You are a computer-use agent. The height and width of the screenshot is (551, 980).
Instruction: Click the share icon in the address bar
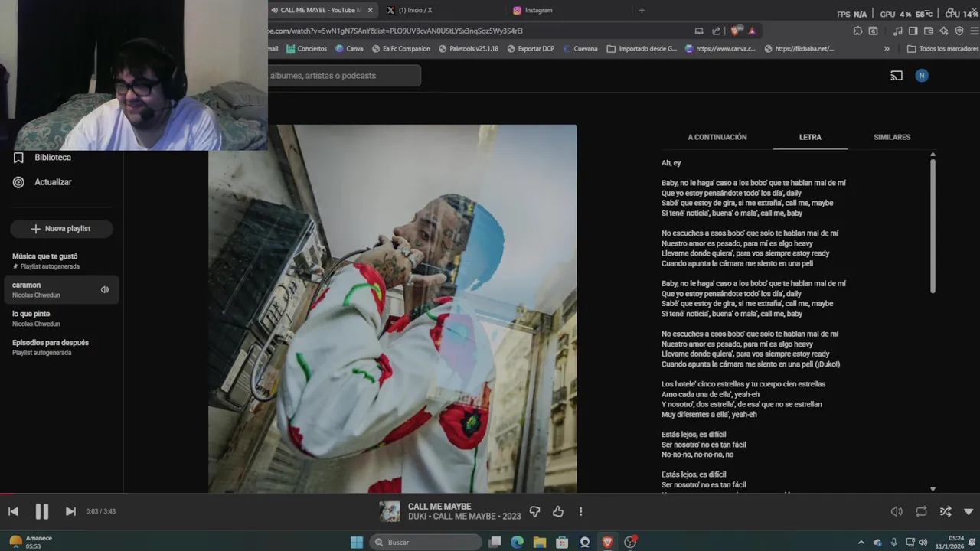(x=716, y=31)
